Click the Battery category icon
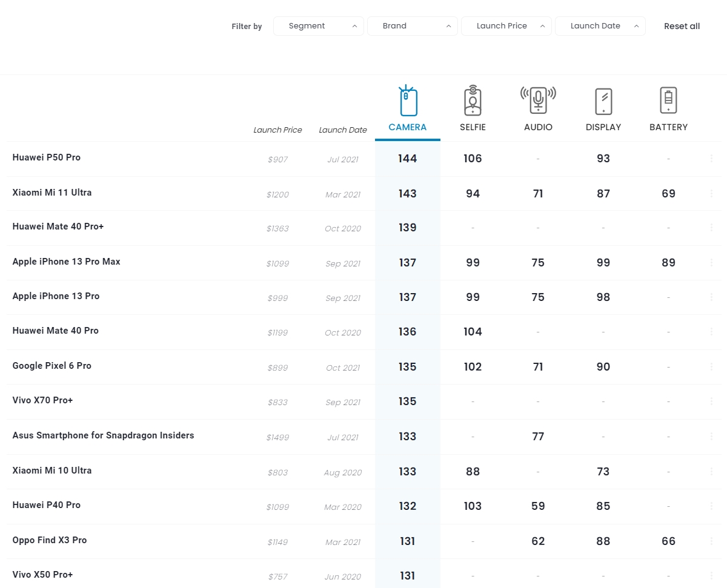Image resolution: width=727 pixels, height=588 pixels. [x=668, y=100]
